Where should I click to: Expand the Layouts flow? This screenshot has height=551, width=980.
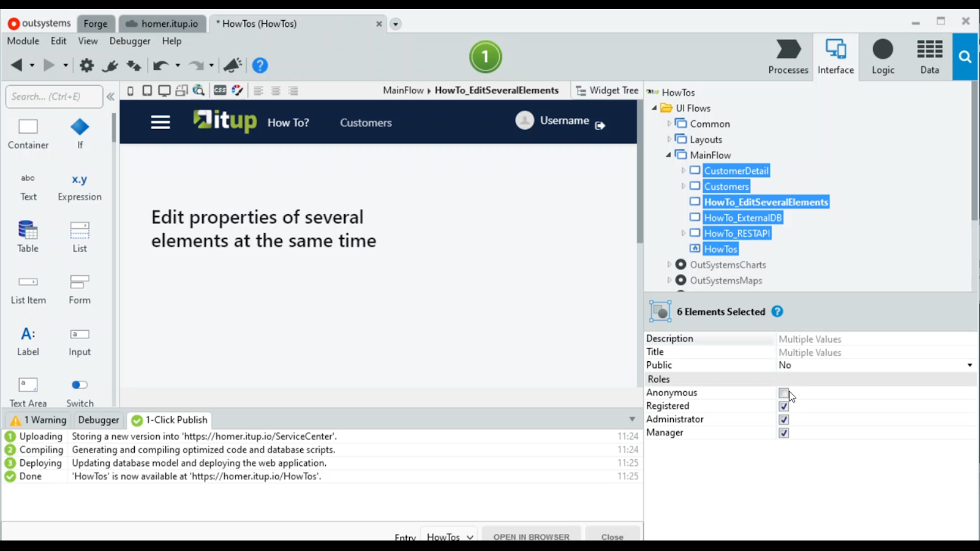coord(669,140)
